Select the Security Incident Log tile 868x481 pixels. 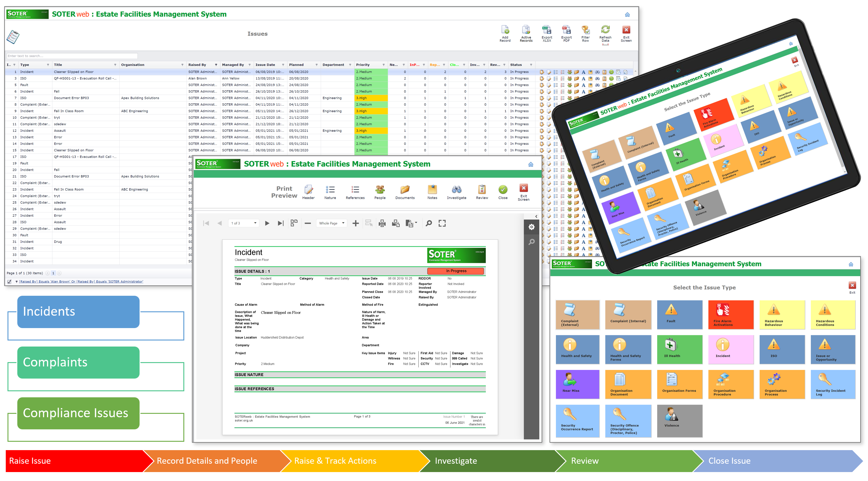click(x=833, y=384)
